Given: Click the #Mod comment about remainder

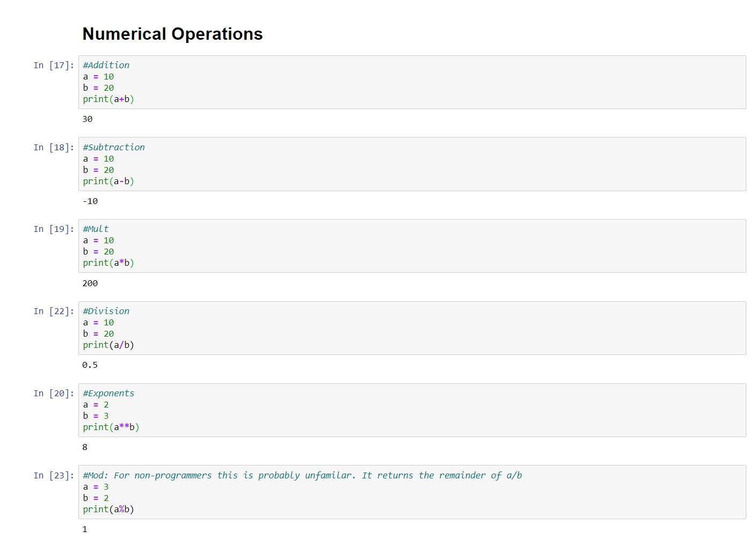Looking at the screenshot, I should pos(302,475).
